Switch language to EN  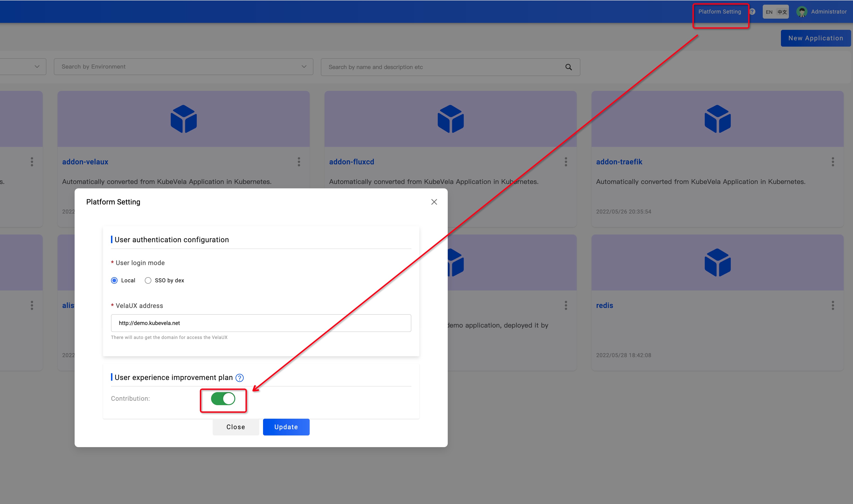point(769,12)
